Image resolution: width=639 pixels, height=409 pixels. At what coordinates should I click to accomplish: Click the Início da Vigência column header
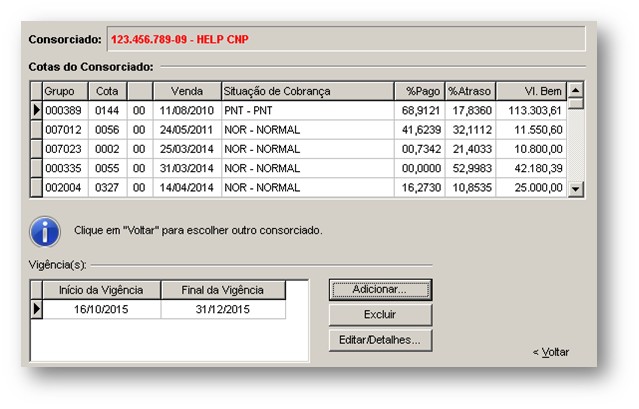[x=101, y=290]
